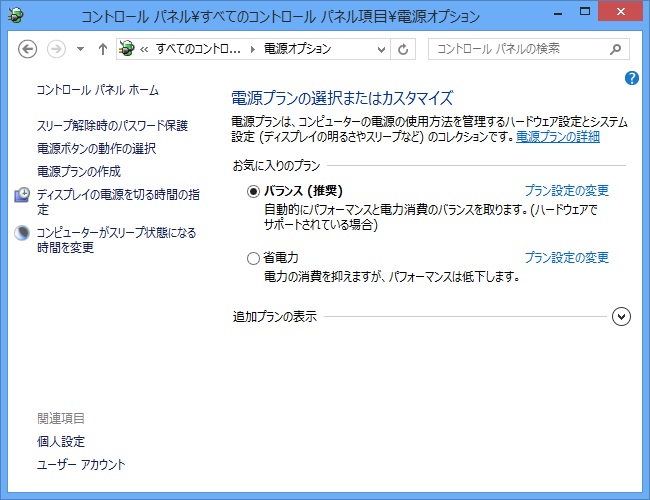Select the 省電力 power plan
This screenshot has width=650, height=500.
253,258
